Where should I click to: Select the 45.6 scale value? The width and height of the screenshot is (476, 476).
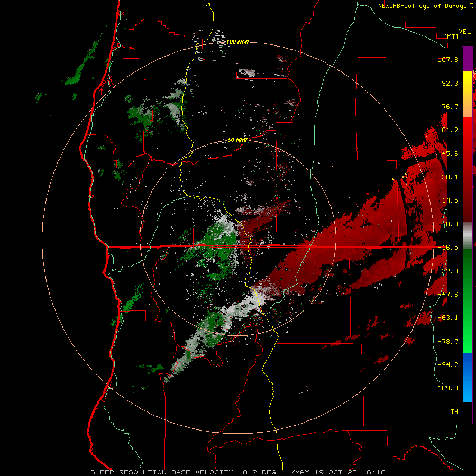(450, 153)
